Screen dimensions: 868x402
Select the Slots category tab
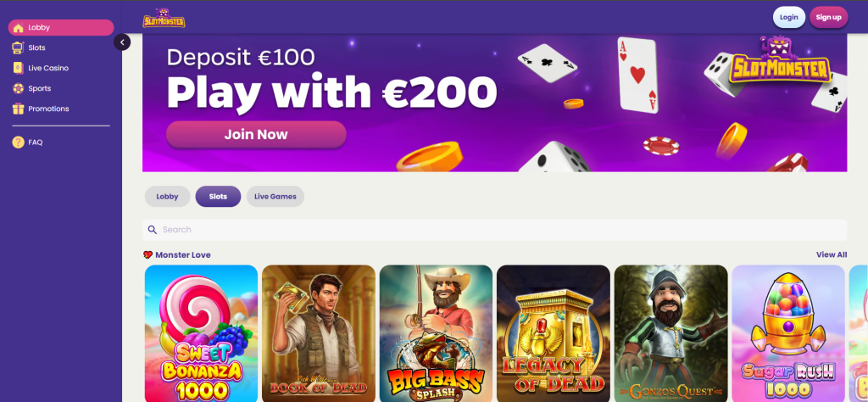tap(218, 197)
